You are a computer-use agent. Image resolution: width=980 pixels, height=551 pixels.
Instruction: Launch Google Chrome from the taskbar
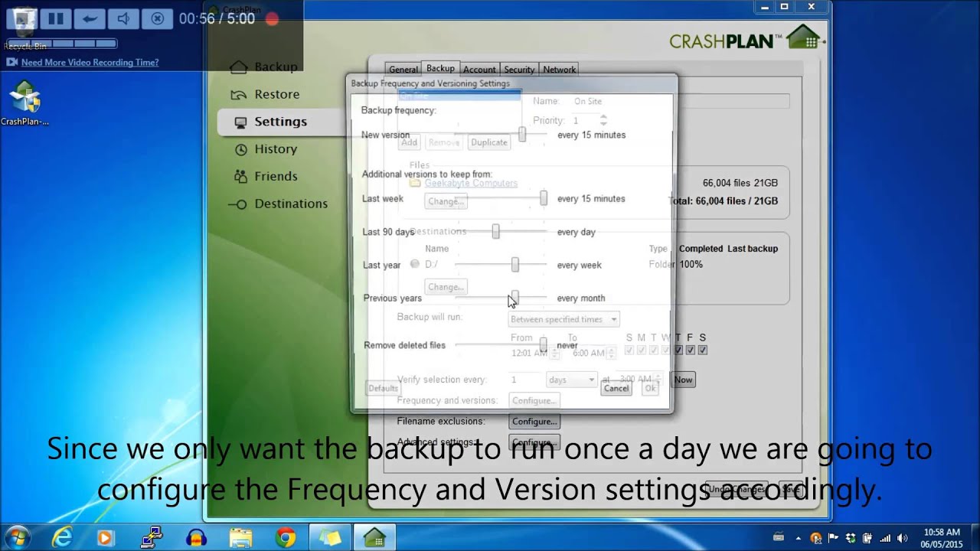tap(286, 538)
